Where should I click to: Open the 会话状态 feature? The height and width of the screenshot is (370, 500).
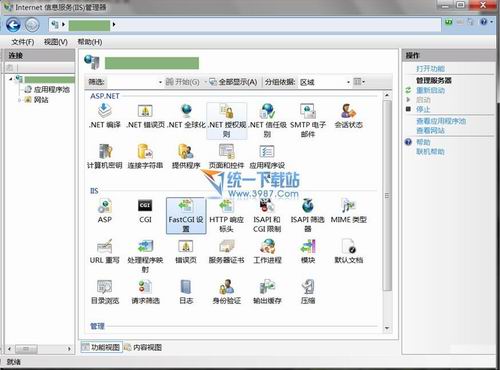tap(348, 116)
